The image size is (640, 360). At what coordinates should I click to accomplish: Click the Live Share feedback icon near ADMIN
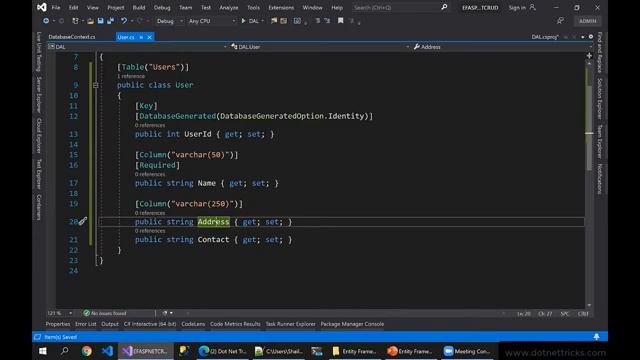pos(560,21)
